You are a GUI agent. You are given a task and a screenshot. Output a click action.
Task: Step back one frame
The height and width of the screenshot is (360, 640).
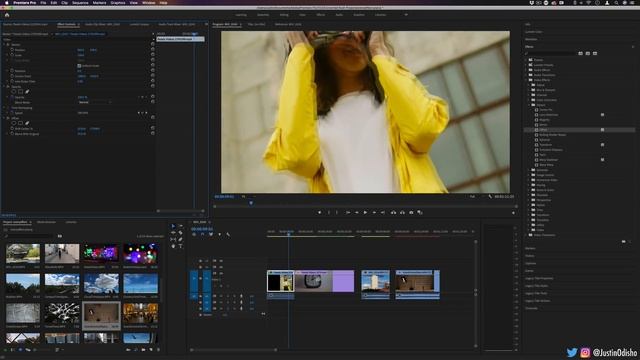point(357,212)
